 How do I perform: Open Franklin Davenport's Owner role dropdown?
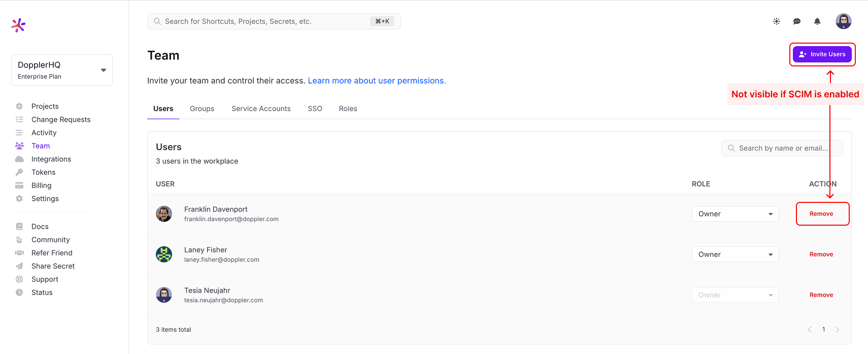coord(735,214)
